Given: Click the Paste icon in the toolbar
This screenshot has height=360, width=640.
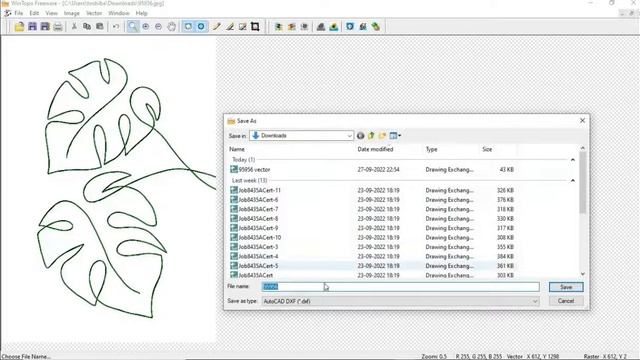Looking at the screenshot, I should pos(100,27).
